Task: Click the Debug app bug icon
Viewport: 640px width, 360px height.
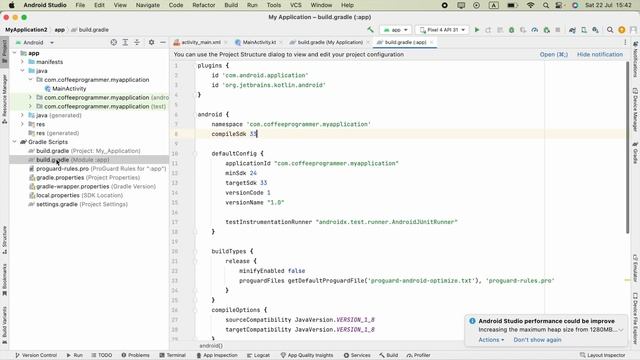Action: click(511, 30)
